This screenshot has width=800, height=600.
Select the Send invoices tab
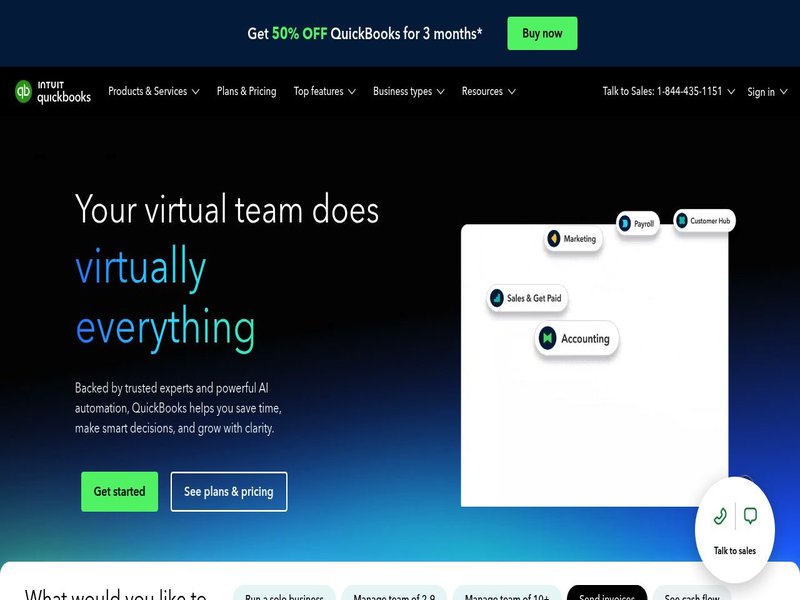coord(605,594)
